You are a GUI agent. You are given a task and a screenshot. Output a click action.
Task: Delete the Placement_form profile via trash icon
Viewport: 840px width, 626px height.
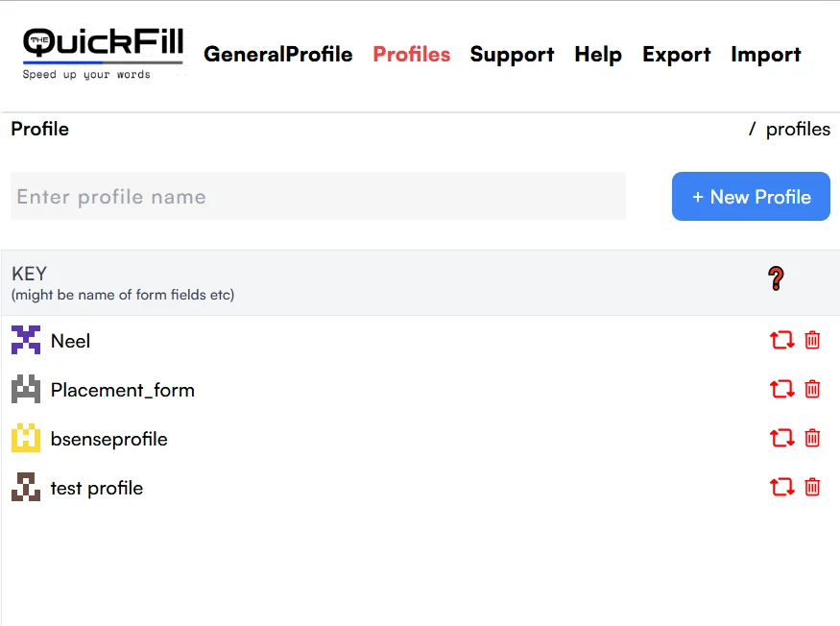812,389
